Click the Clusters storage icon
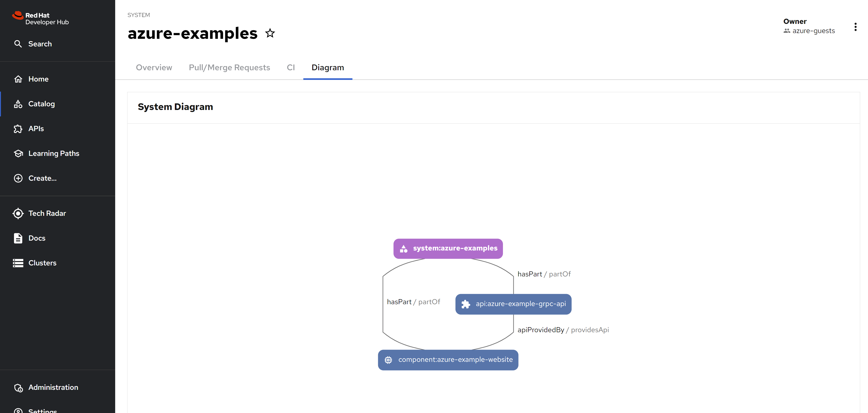This screenshot has width=868, height=413. pyautogui.click(x=18, y=263)
